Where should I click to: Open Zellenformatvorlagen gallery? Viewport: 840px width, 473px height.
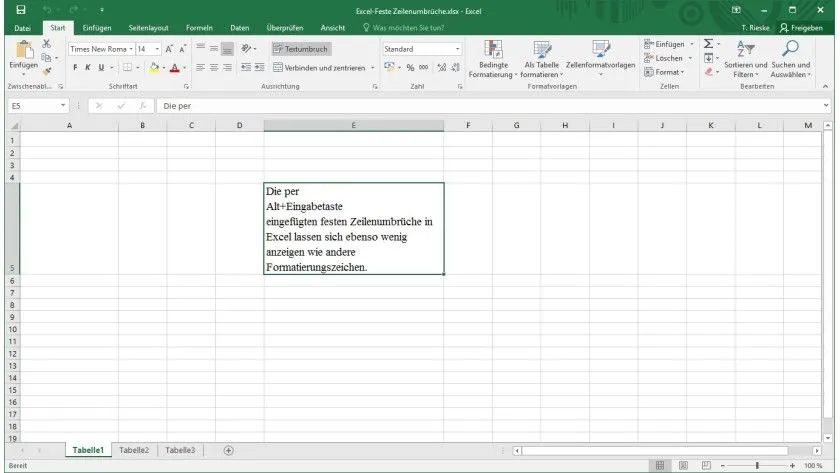click(601, 59)
